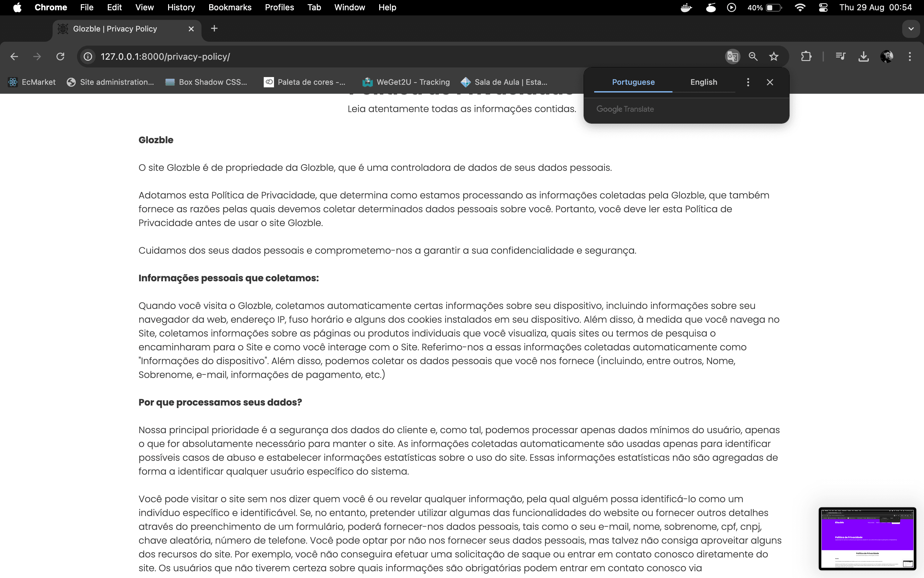The height and width of the screenshot is (578, 924).
Task: Open the Profiles menu
Action: point(279,7)
